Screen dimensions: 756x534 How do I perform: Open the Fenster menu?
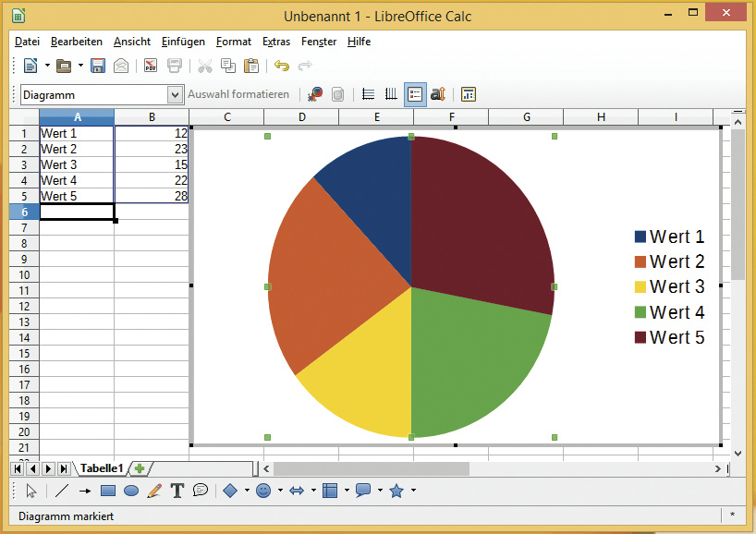(319, 42)
